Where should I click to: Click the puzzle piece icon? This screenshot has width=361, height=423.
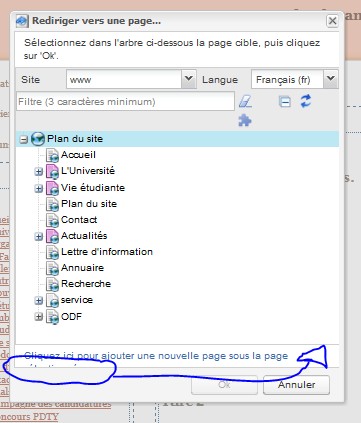(245, 121)
